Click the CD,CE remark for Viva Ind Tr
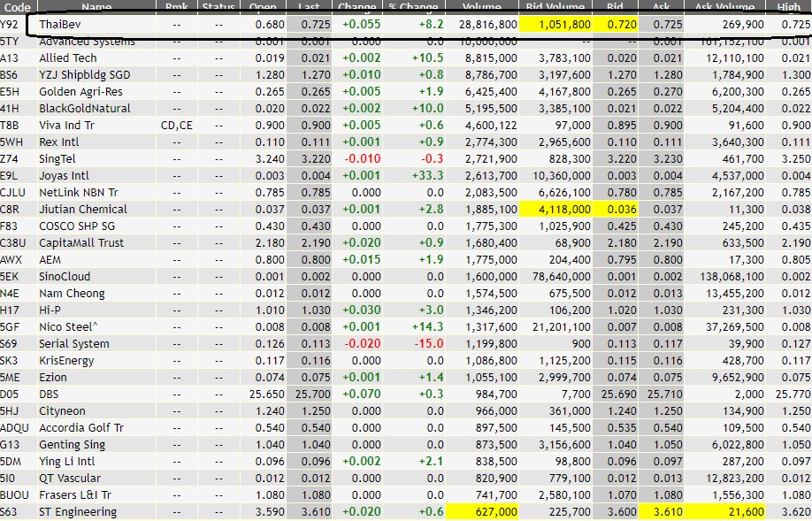Viewport: 812px width, 521px height. click(x=177, y=126)
